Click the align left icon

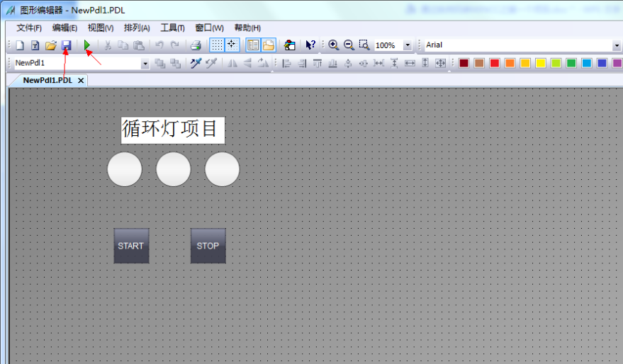tap(286, 63)
